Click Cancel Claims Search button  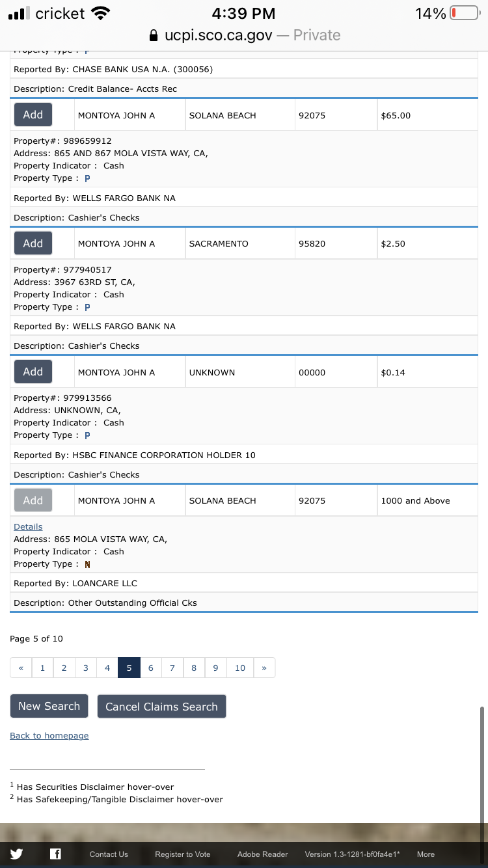pyautogui.click(x=161, y=707)
